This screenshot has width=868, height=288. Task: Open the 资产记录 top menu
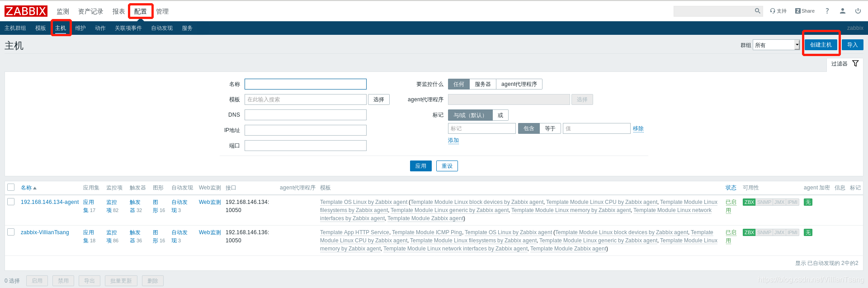[x=90, y=11]
